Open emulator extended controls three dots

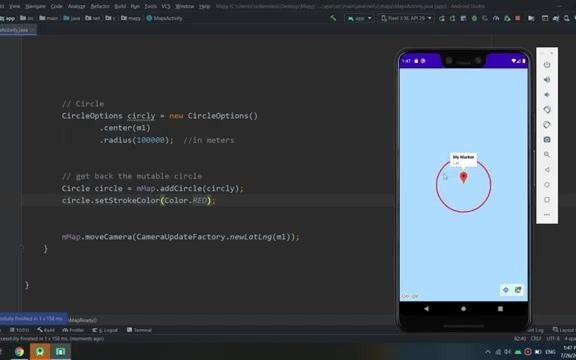pyautogui.click(x=547, y=215)
